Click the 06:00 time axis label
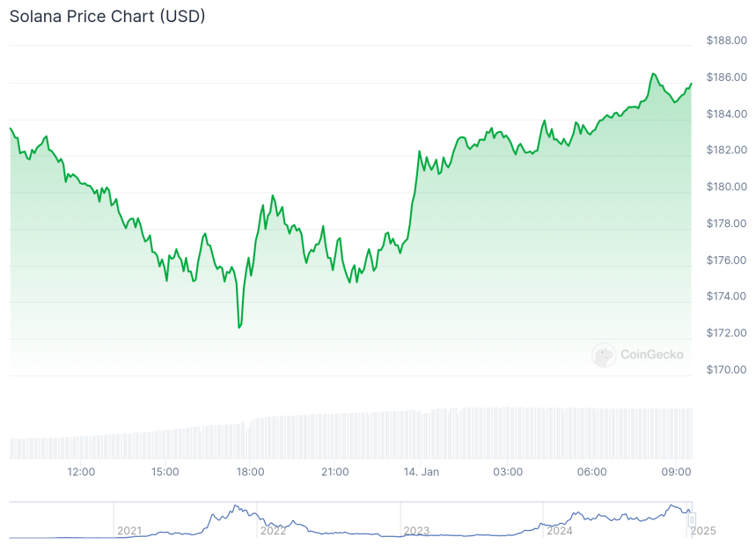Screen dimensions: 756x552 (x=592, y=472)
